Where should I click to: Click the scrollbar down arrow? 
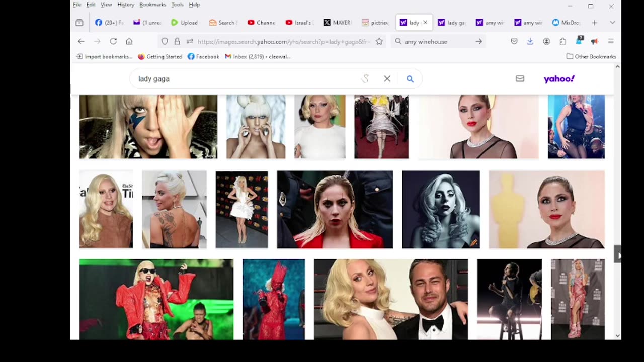[617, 336]
